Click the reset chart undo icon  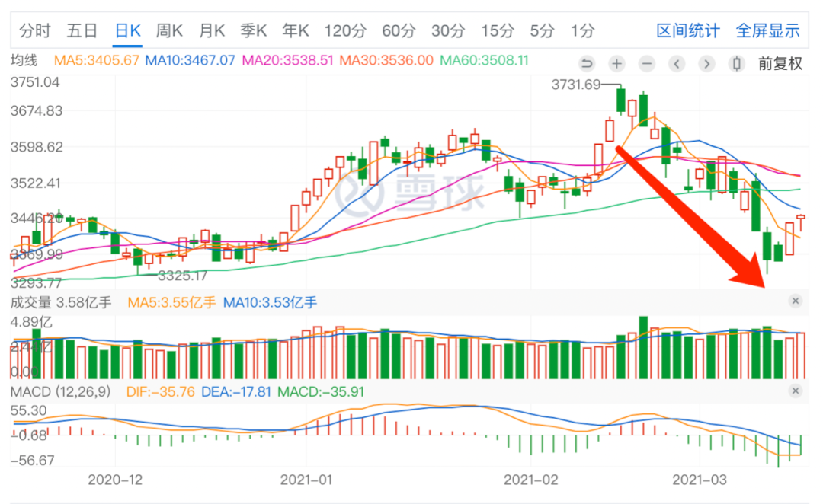click(x=586, y=63)
